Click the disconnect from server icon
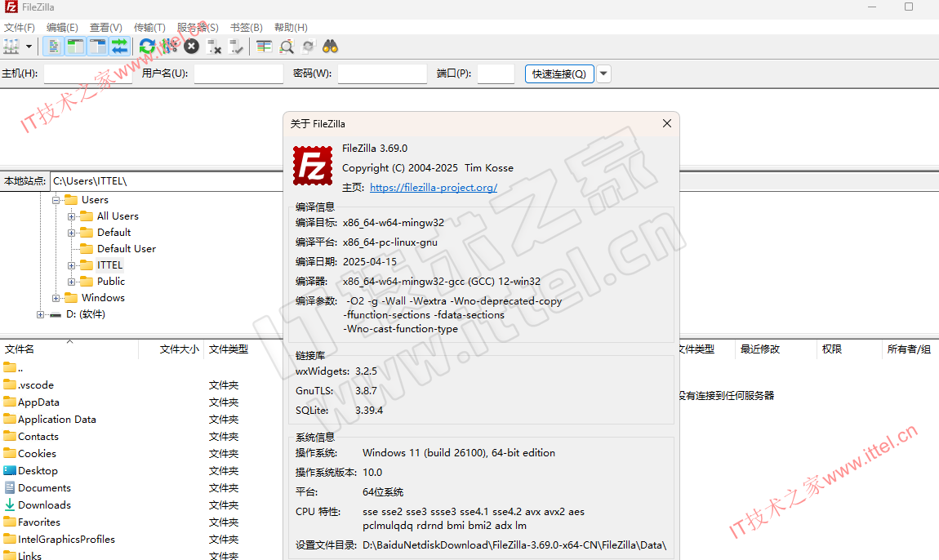 click(214, 47)
